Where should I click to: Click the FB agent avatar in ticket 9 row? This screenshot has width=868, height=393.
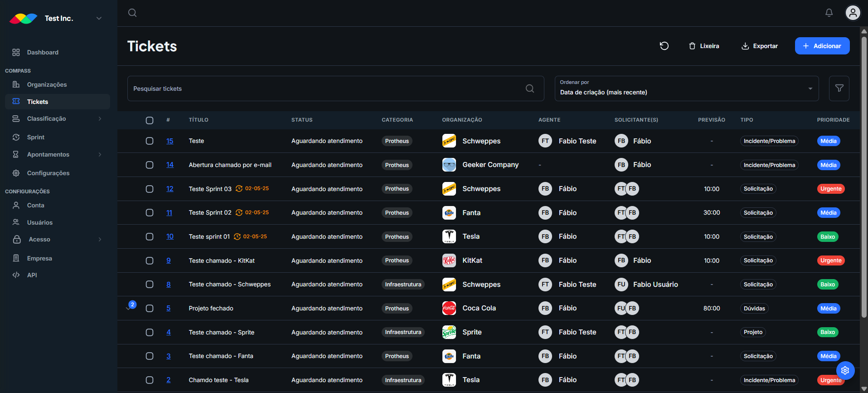(545, 260)
